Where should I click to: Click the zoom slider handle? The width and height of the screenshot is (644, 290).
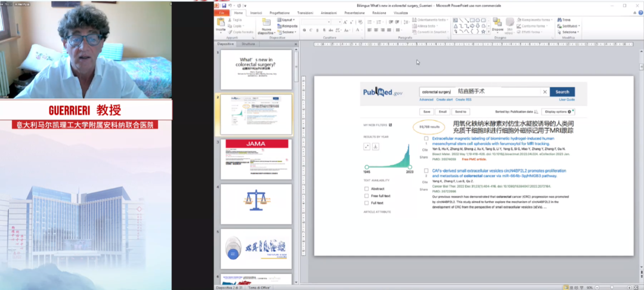pos(612,288)
